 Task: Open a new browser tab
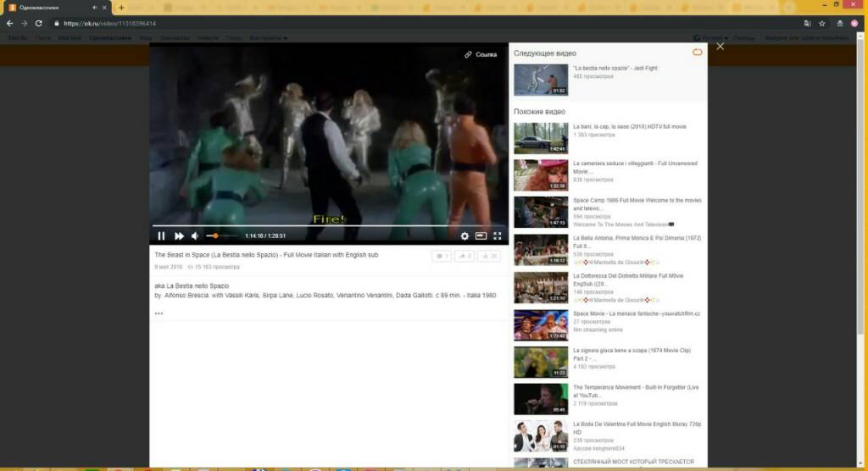121,8
